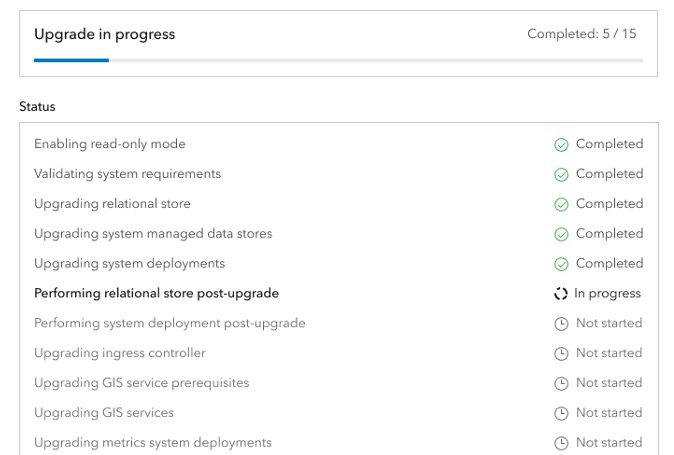The height and width of the screenshot is (455, 674).
Task: Click the Status section label
Action: (37, 106)
